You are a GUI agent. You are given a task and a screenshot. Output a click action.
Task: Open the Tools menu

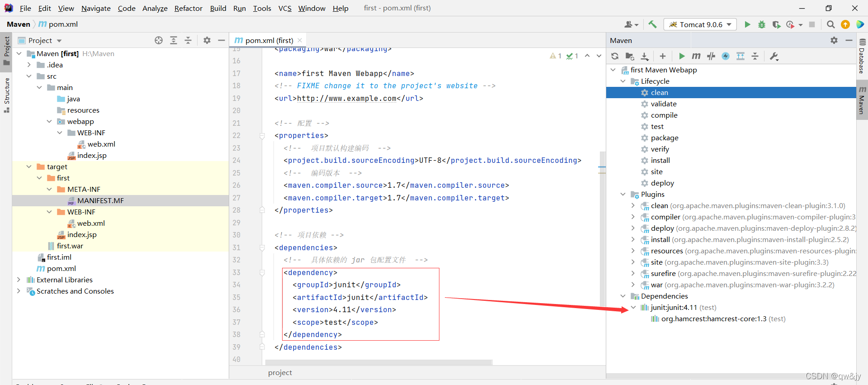click(262, 8)
